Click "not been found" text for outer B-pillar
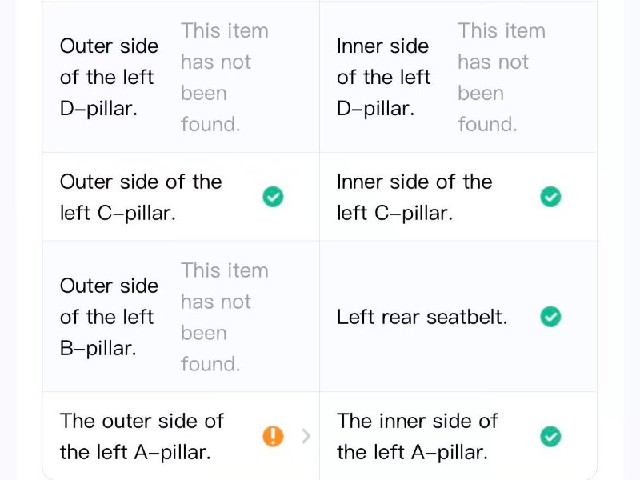Viewport: 640px width, 480px height. [x=224, y=317]
